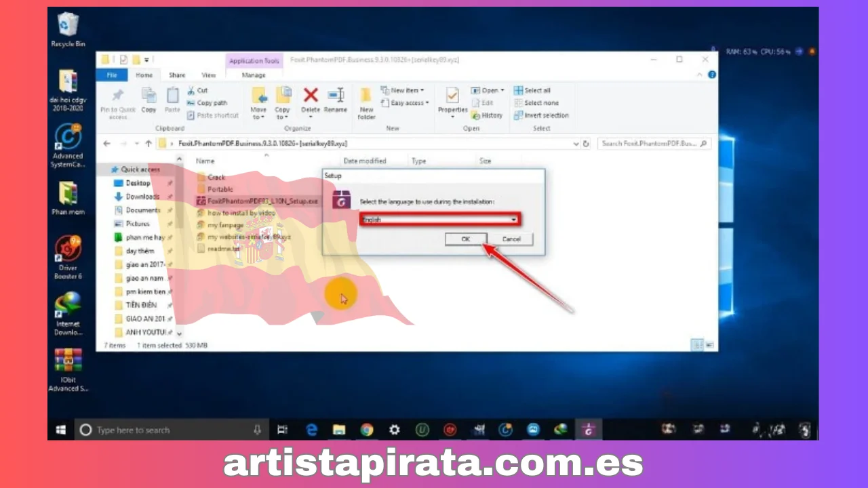868x488 pixels.
Task: Click the Refresh button beside the address bar
Action: click(586, 144)
